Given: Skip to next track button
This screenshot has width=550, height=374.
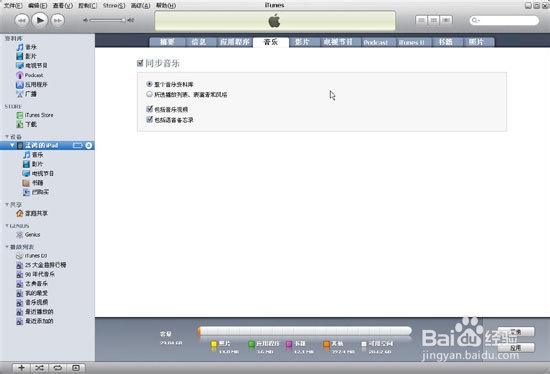Looking at the screenshot, I should (58, 20).
